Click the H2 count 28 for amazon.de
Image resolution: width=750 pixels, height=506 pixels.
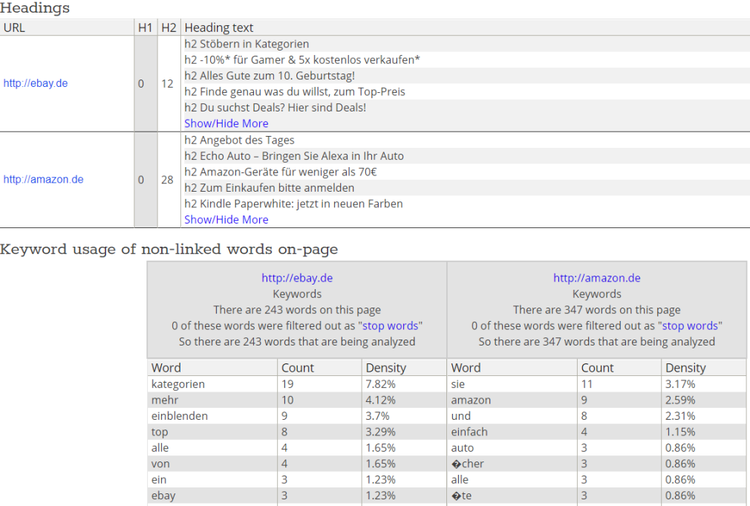pyautogui.click(x=167, y=180)
